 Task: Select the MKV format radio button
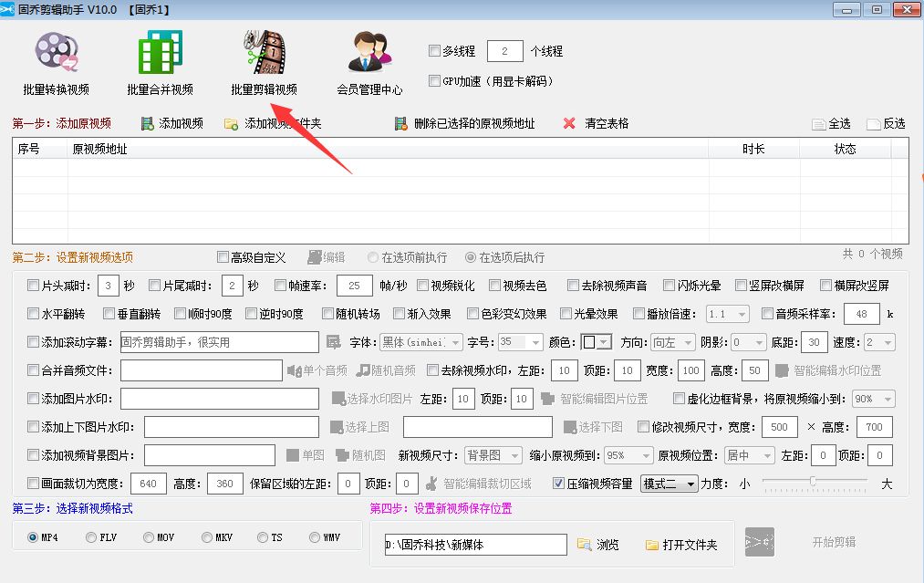[x=206, y=537]
